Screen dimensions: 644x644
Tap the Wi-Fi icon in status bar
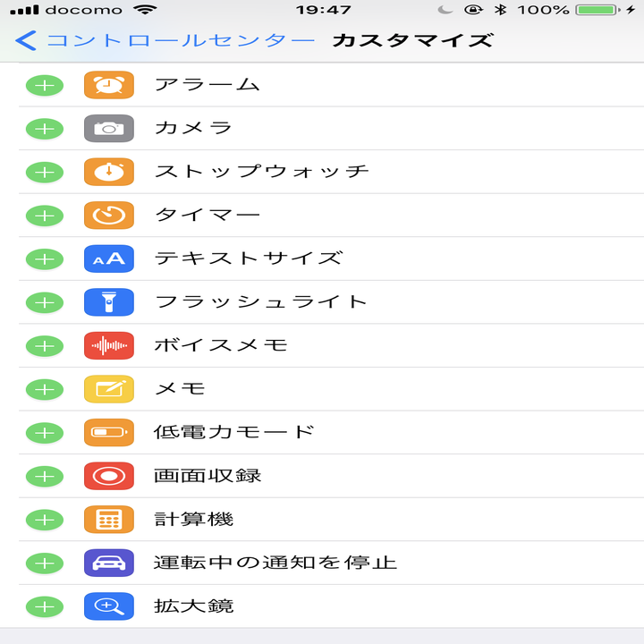(x=144, y=10)
